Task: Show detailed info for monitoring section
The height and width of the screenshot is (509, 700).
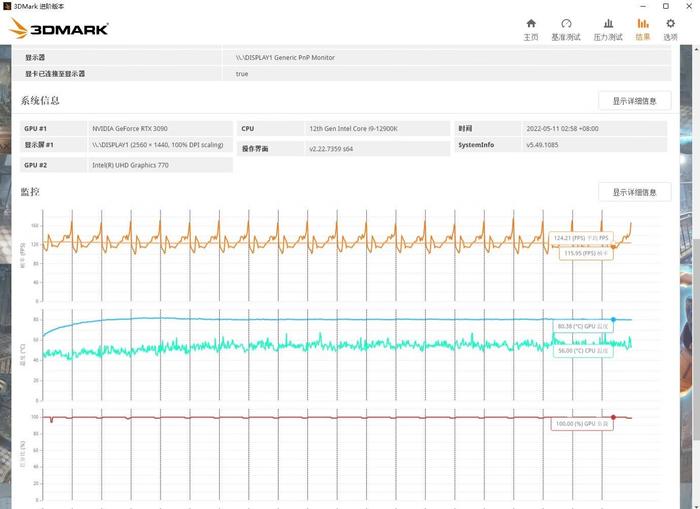Action: pyautogui.click(x=634, y=192)
